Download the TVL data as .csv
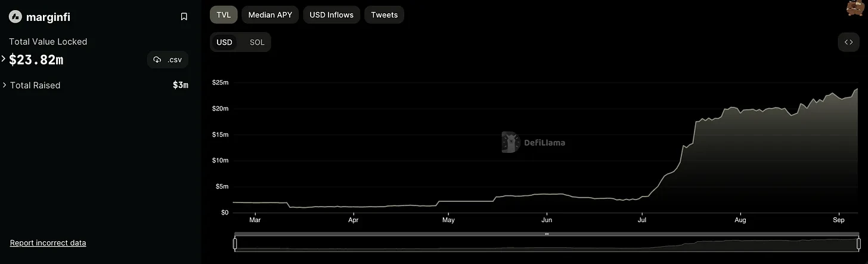This screenshot has height=264, width=868. (x=168, y=60)
